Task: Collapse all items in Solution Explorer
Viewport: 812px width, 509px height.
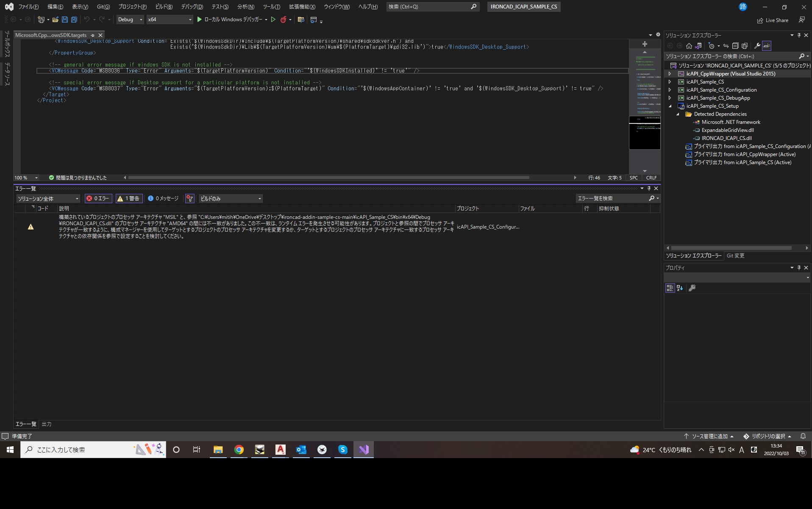Action: (735, 46)
